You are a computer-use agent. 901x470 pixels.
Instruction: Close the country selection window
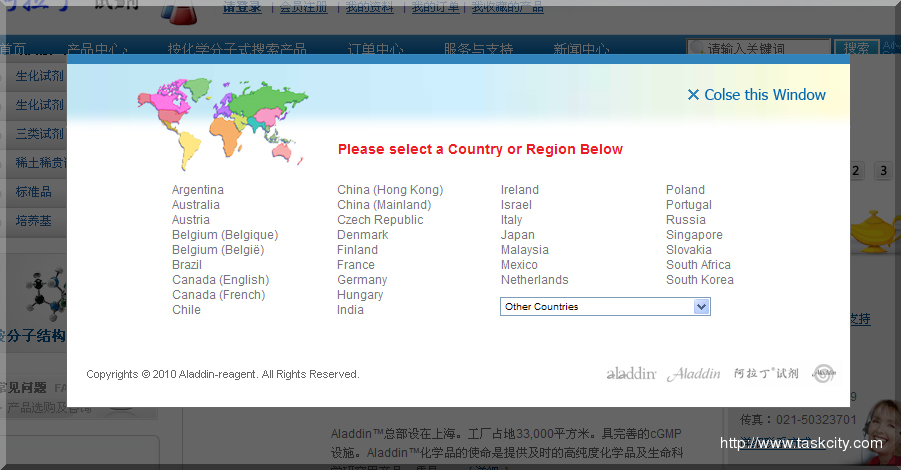756,95
